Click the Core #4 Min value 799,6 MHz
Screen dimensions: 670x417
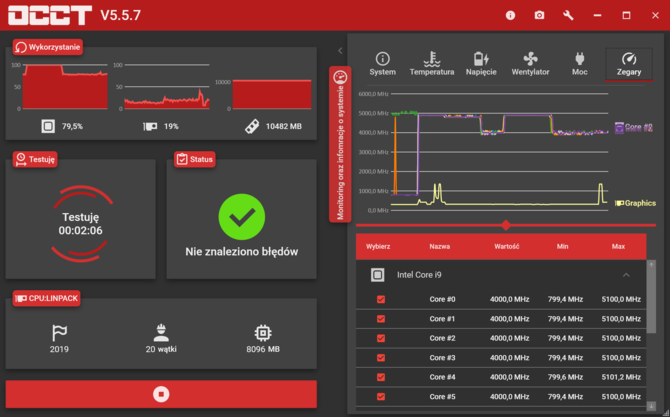pos(565,377)
